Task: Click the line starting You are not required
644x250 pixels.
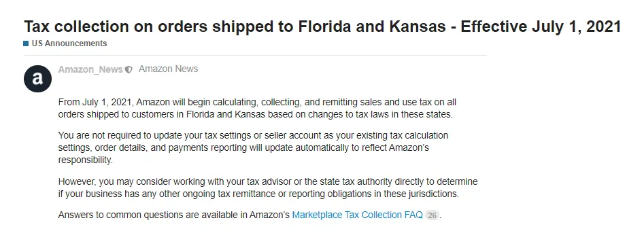Action: coord(253,135)
